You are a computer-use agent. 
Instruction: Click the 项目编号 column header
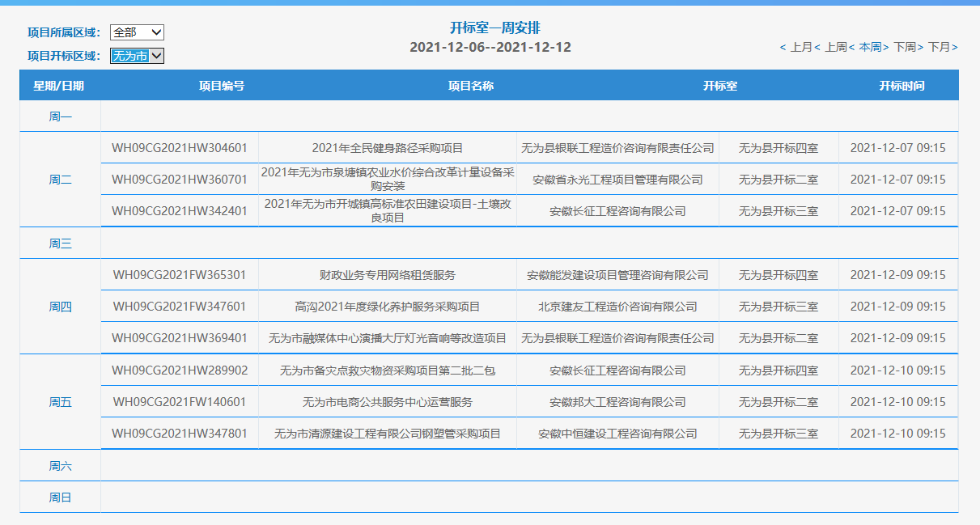tap(222, 86)
